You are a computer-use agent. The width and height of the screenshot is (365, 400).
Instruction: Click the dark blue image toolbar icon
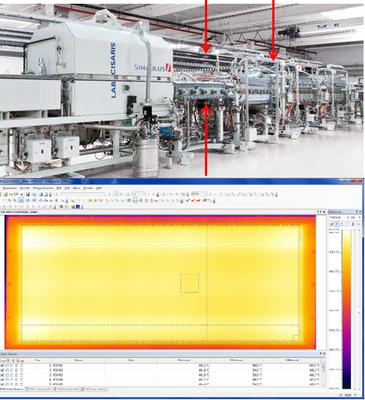point(78,207)
